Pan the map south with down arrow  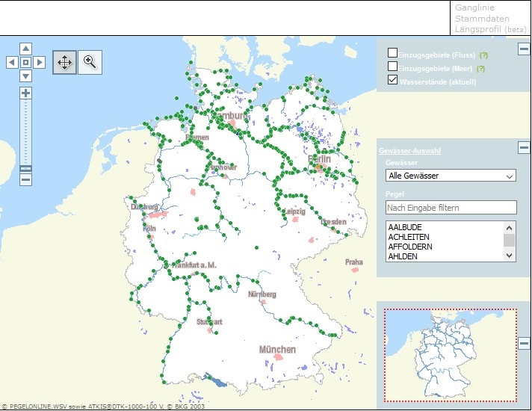25,76
